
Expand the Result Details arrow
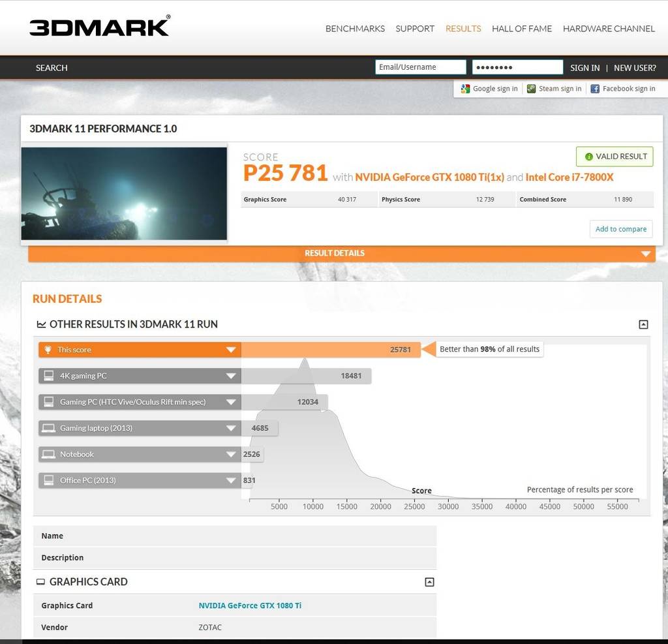[x=645, y=254]
